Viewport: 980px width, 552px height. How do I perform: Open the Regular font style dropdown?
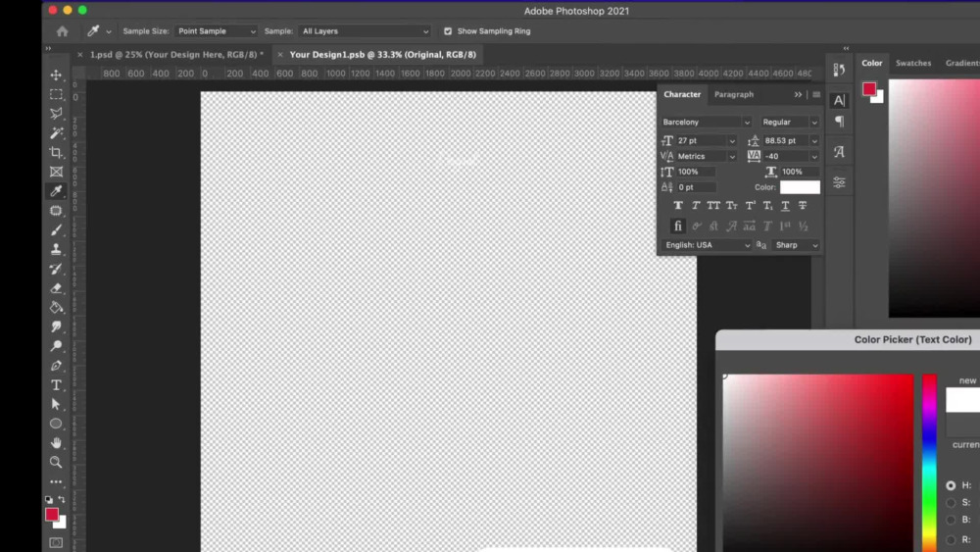[789, 122]
